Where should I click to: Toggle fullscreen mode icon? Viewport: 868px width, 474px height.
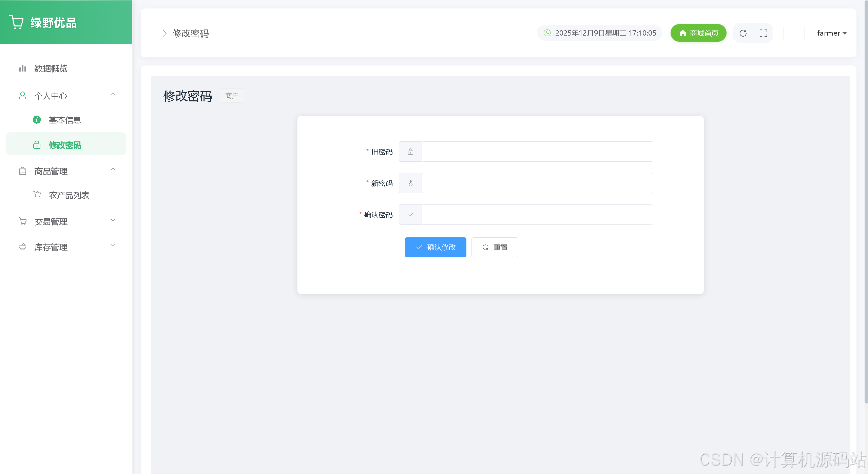pos(763,33)
